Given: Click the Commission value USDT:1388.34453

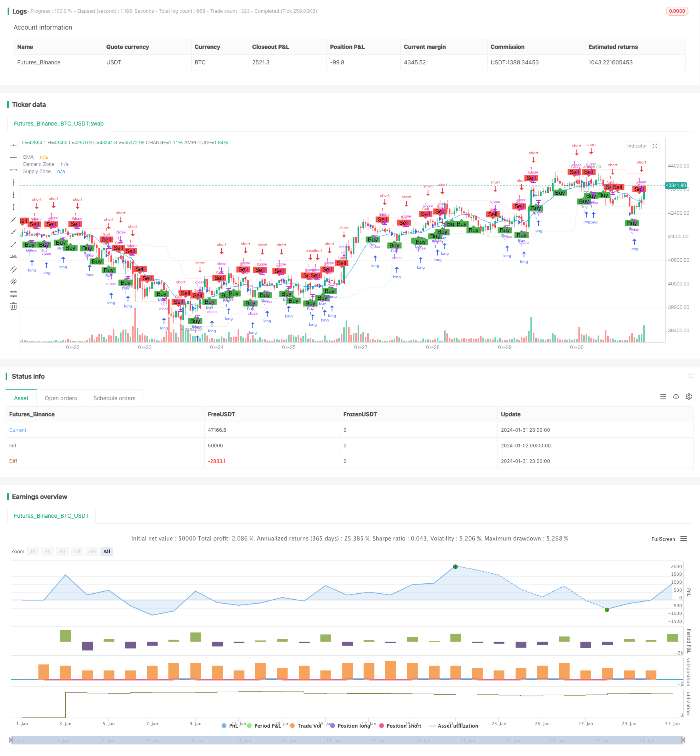Looking at the screenshot, I should tap(514, 62).
